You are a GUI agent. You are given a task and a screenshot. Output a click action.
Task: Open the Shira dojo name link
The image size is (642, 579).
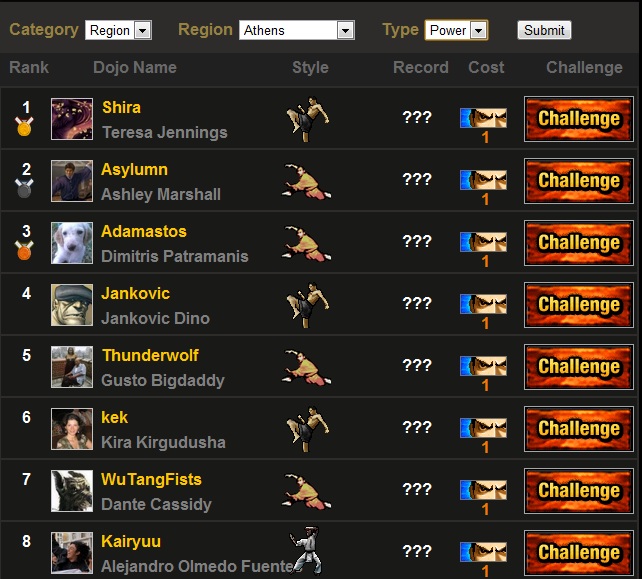121,107
